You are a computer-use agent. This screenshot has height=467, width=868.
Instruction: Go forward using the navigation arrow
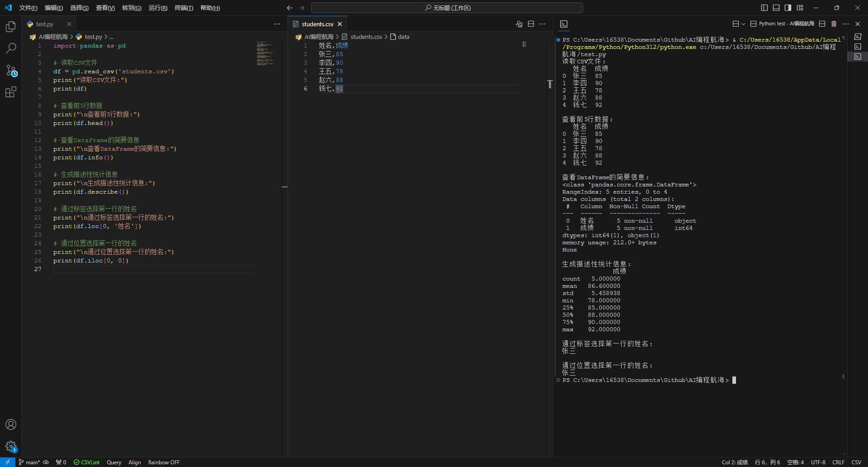pyautogui.click(x=302, y=8)
